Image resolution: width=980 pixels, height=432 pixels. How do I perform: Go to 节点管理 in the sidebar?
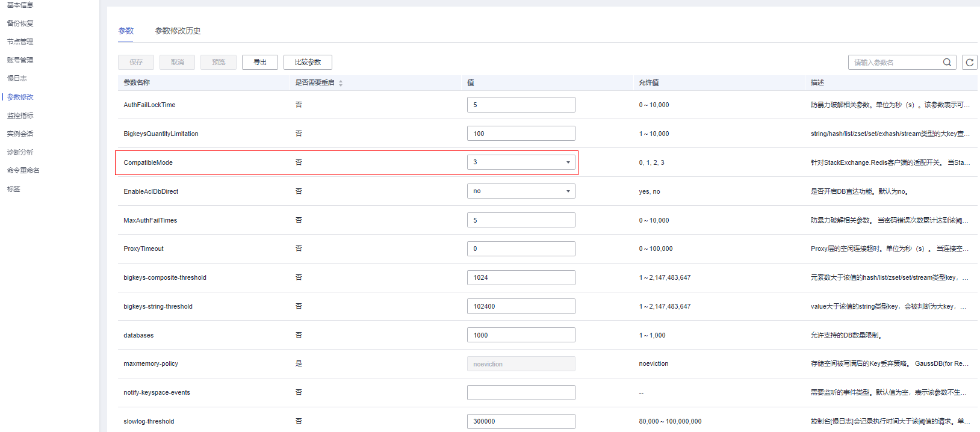(20, 42)
